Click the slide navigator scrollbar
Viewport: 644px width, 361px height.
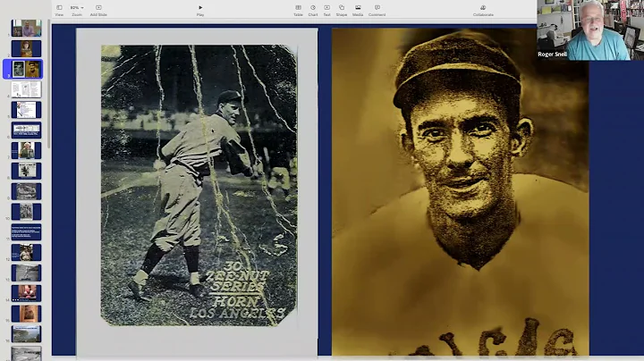49,84
